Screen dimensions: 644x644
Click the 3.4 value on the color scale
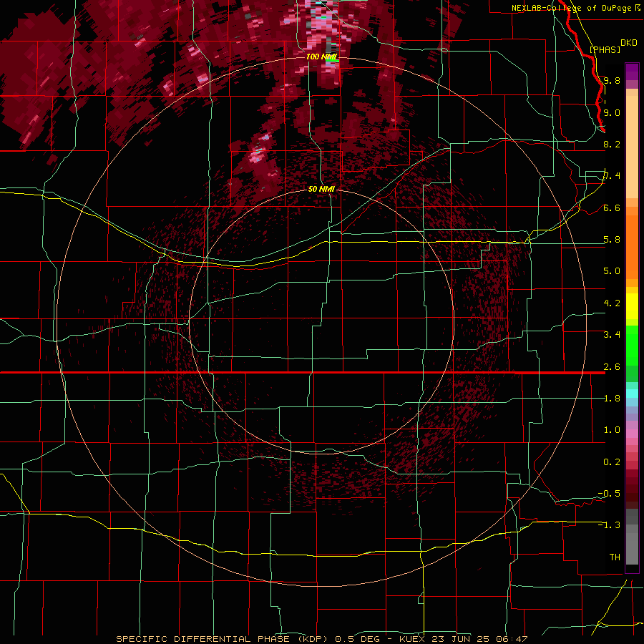pos(612,335)
